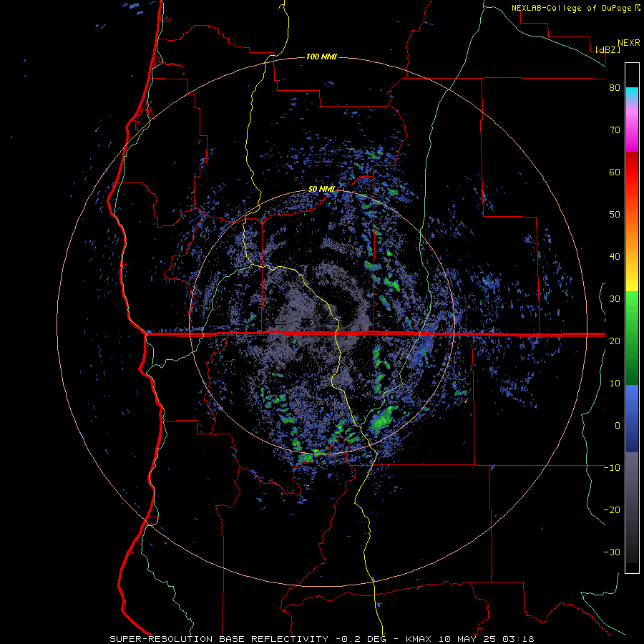Click the 30 value on the dBZ scale
This screenshot has height=644, width=644.
[615, 299]
